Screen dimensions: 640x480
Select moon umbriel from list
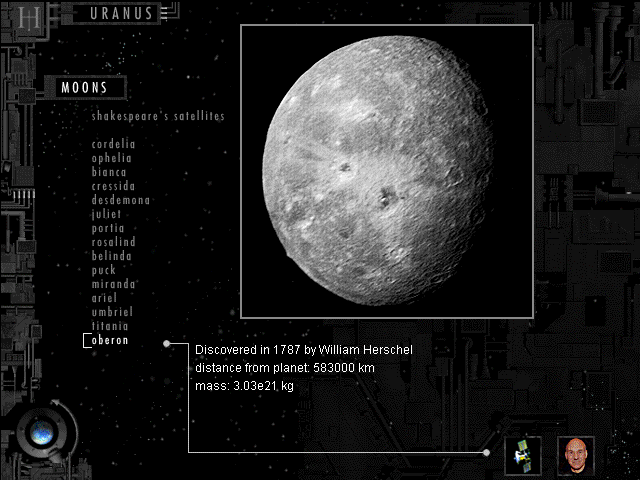pyautogui.click(x=112, y=312)
